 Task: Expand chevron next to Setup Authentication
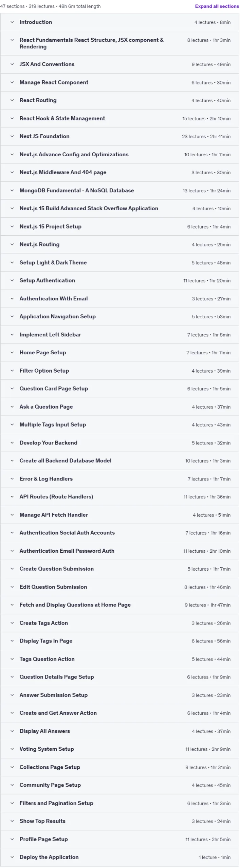pos(12,280)
